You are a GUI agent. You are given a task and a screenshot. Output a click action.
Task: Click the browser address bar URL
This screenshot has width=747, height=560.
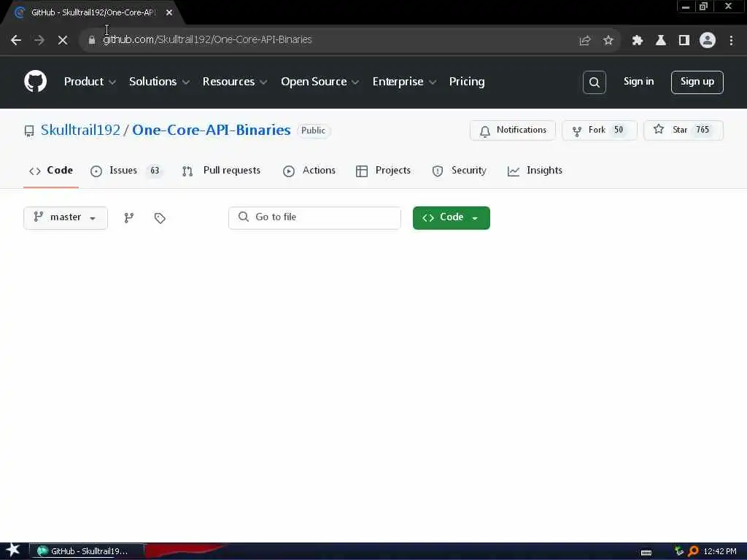207,39
